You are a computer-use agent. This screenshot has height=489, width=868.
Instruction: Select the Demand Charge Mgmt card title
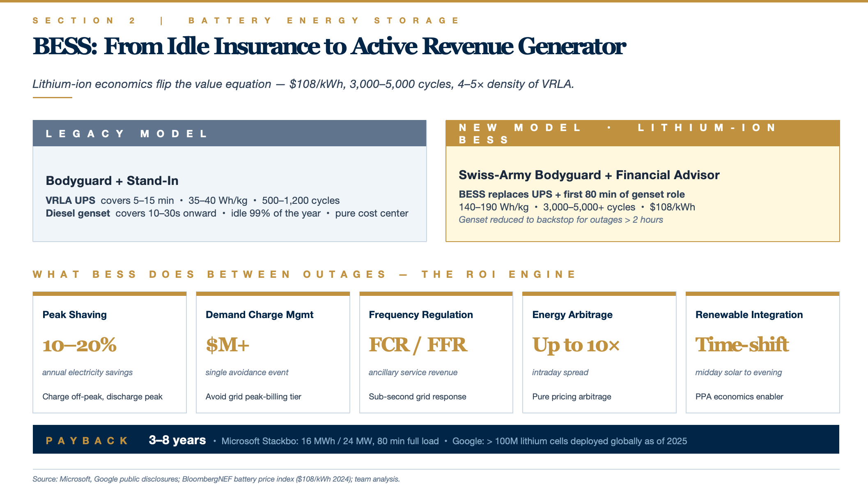[x=259, y=315]
